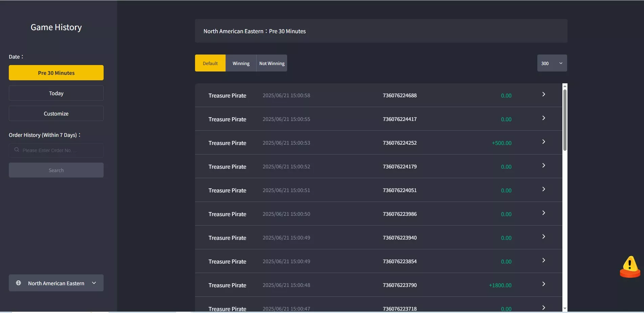Expand row with order 736076224051
The image size is (644, 313).
(x=543, y=189)
